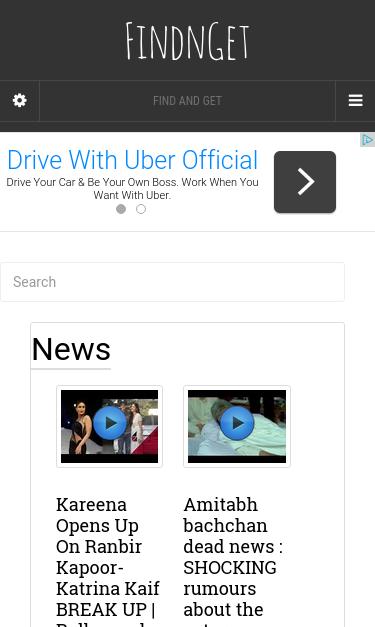Open the hamburger menu icon
The width and height of the screenshot is (375, 627).
click(x=355, y=100)
